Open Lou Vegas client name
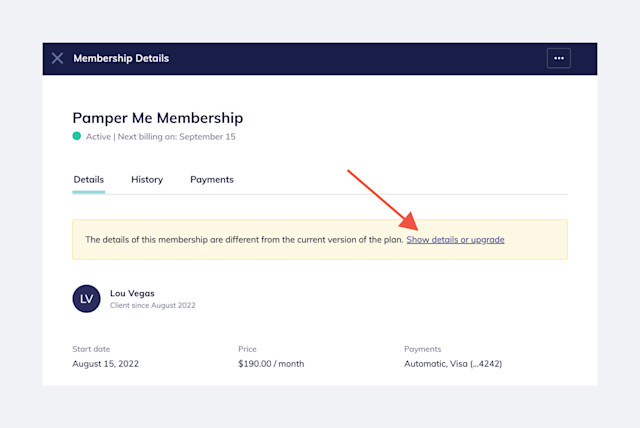The height and width of the screenshot is (428, 640). pos(132,293)
